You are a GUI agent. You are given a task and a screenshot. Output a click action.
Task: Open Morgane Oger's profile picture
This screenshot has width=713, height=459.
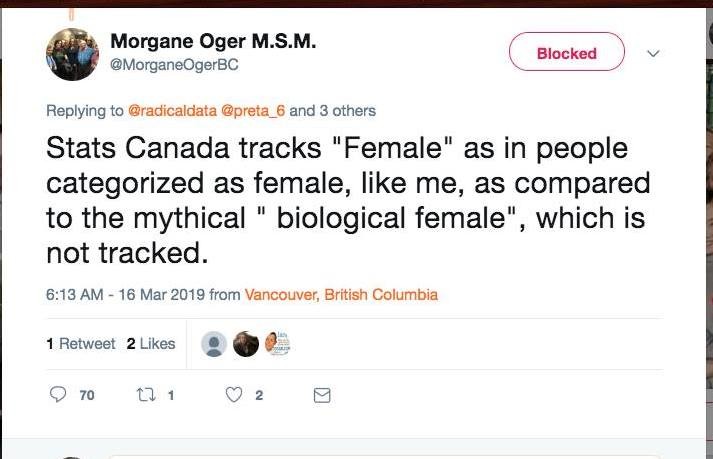pyautogui.click(x=72, y=54)
